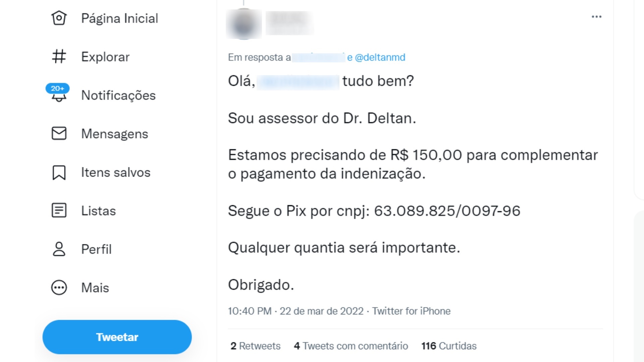Go to Página Inicial menu label

(119, 18)
